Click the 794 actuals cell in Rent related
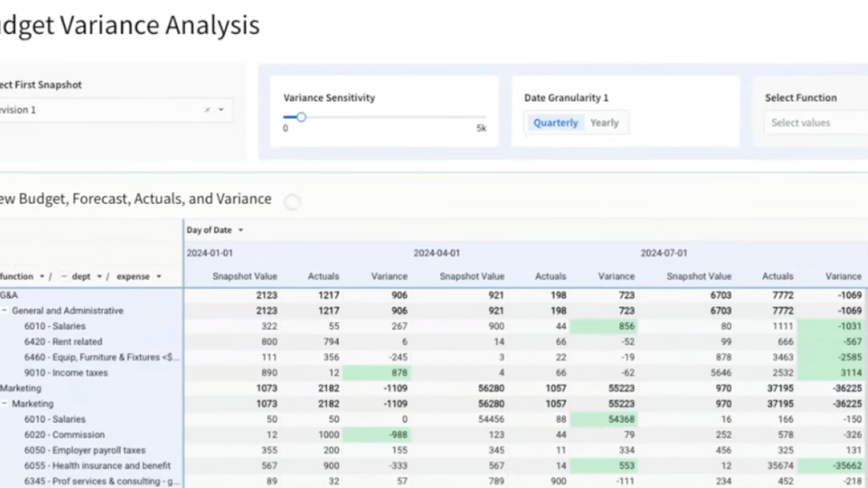 (331, 342)
